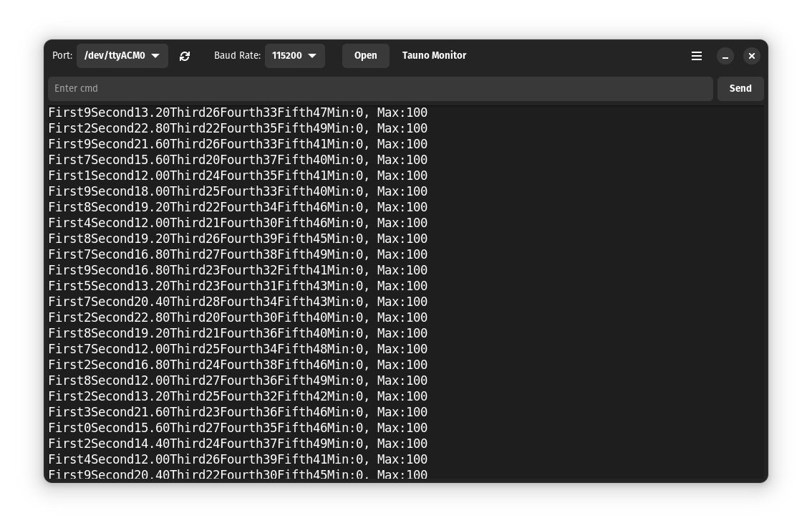Select the First9Second13.20 output line
The image size is (812, 531).
[x=237, y=113]
